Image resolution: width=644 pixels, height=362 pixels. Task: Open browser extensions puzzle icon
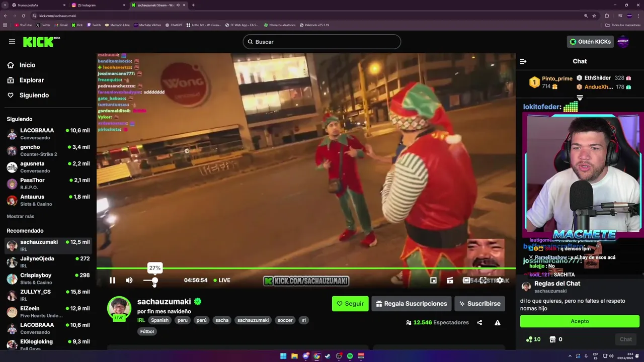point(607,16)
